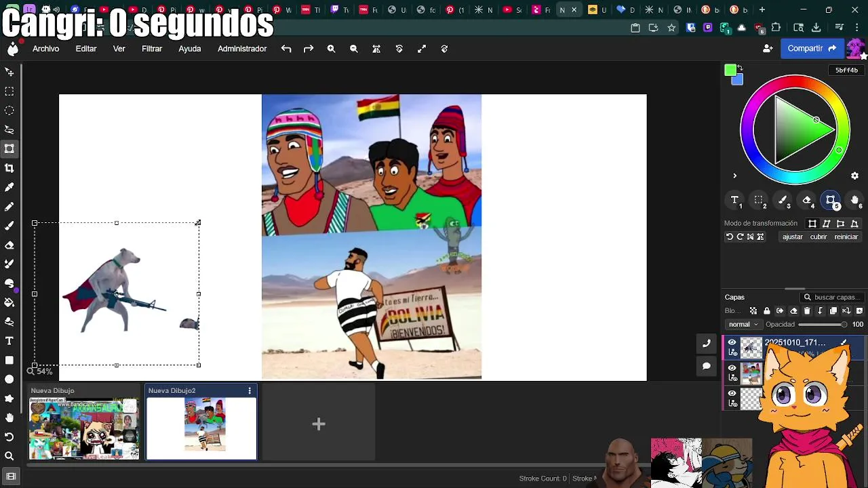Select the Brush tool in left toolbar
Image resolution: width=868 pixels, height=488 pixels.
pos(9,225)
